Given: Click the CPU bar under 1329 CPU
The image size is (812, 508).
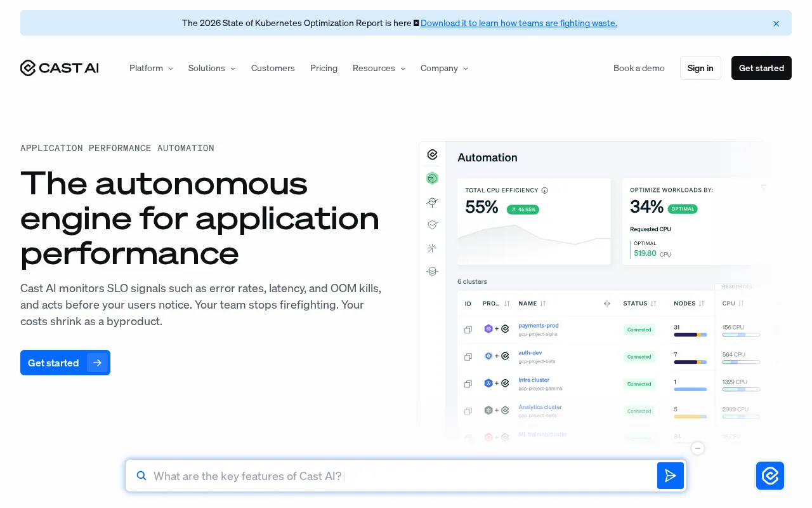Looking at the screenshot, I should [x=741, y=389].
